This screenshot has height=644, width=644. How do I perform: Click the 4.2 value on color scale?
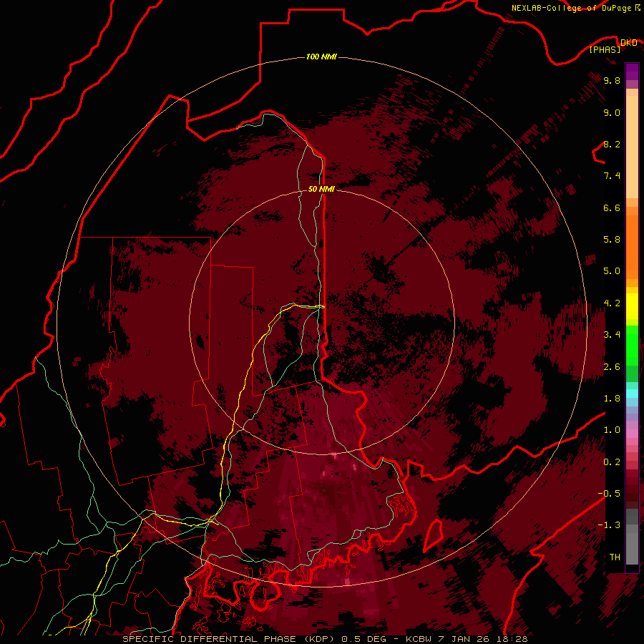click(x=612, y=303)
